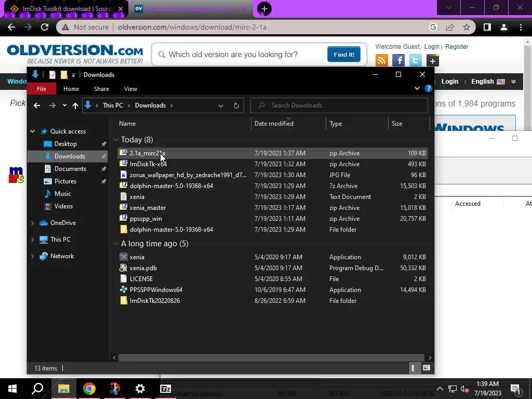Select the 2.1a_mirc21a zip file

(272, 153)
